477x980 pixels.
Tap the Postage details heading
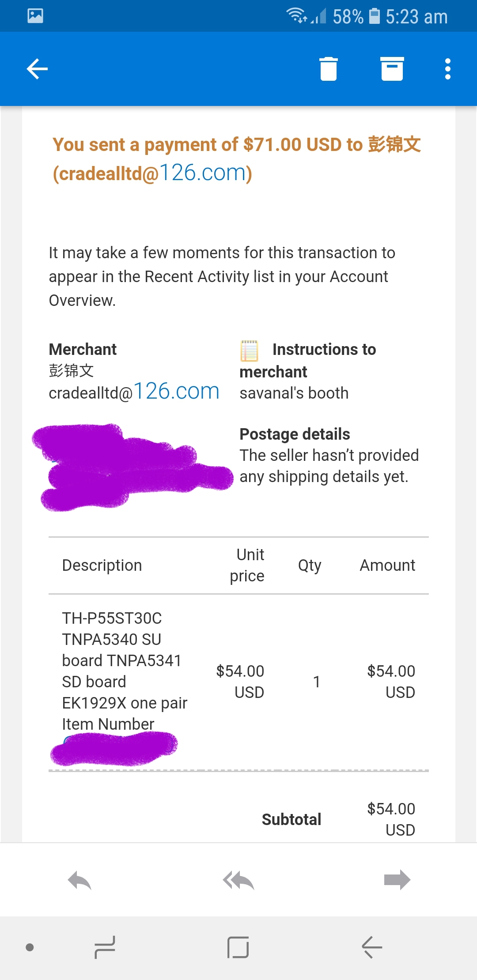(x=295, y=434)
